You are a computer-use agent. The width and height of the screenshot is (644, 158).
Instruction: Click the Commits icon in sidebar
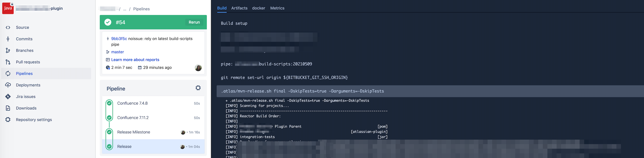tap(8, 39)
